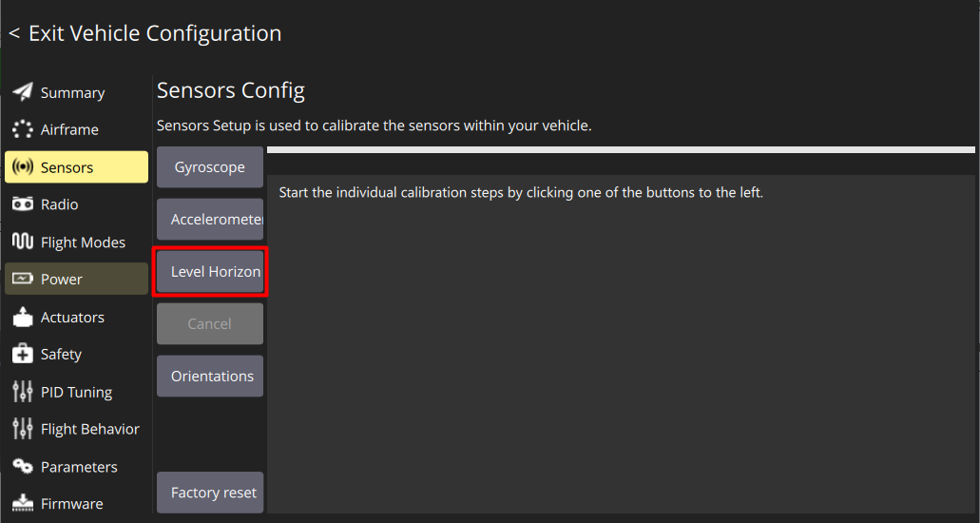Click the Radio controller icon
This screenshot has width=980, height=523.
[23, 204]
